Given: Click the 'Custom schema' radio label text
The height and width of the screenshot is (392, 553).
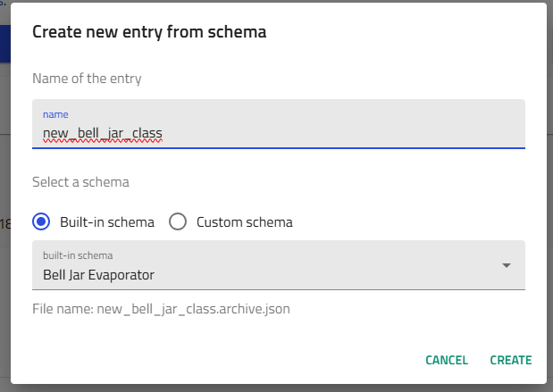Looking at the screenshot, I should [x=244, y=221].
